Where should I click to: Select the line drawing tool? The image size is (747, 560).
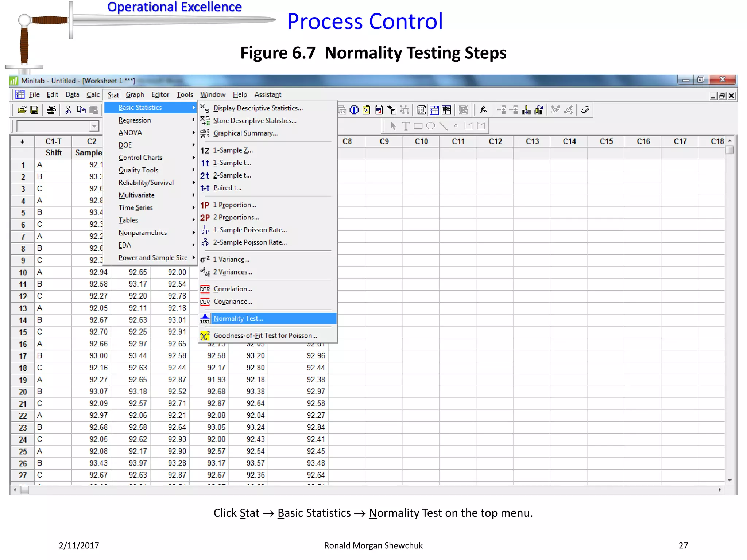point(443,126)
